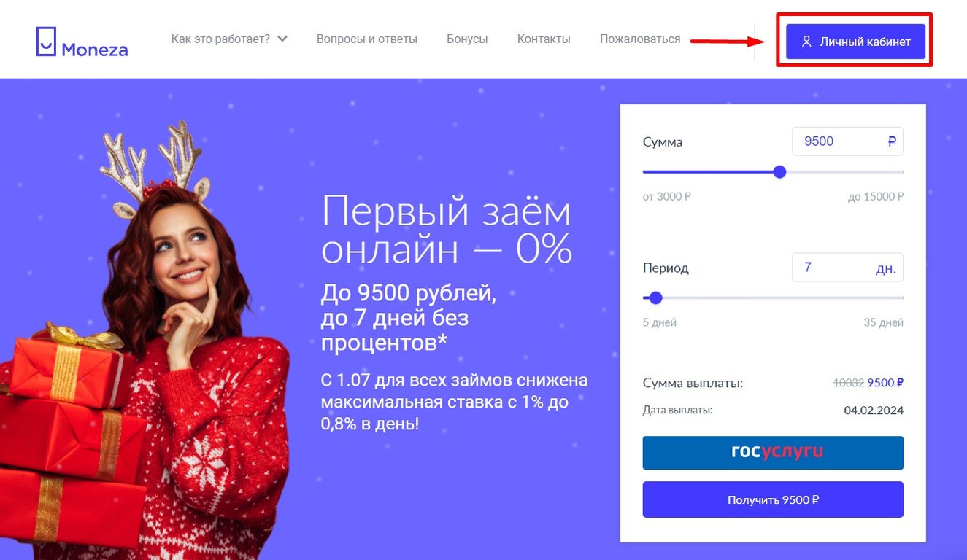
Task: Open Личный кабинет
Action: [855, 42]
